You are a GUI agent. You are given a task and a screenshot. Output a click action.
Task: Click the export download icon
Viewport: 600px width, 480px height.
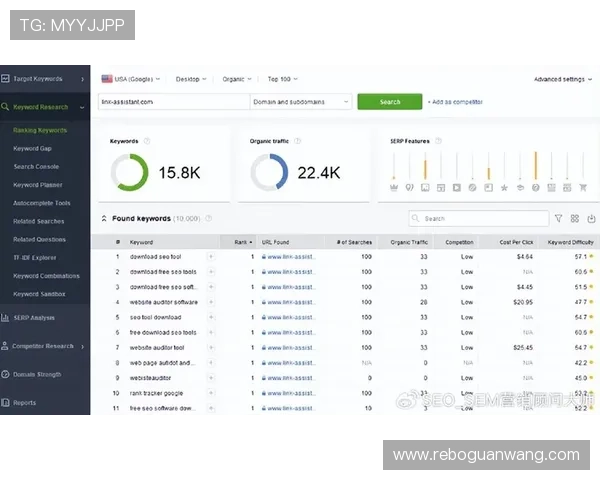pyautogui.click(x=590, y=218)
